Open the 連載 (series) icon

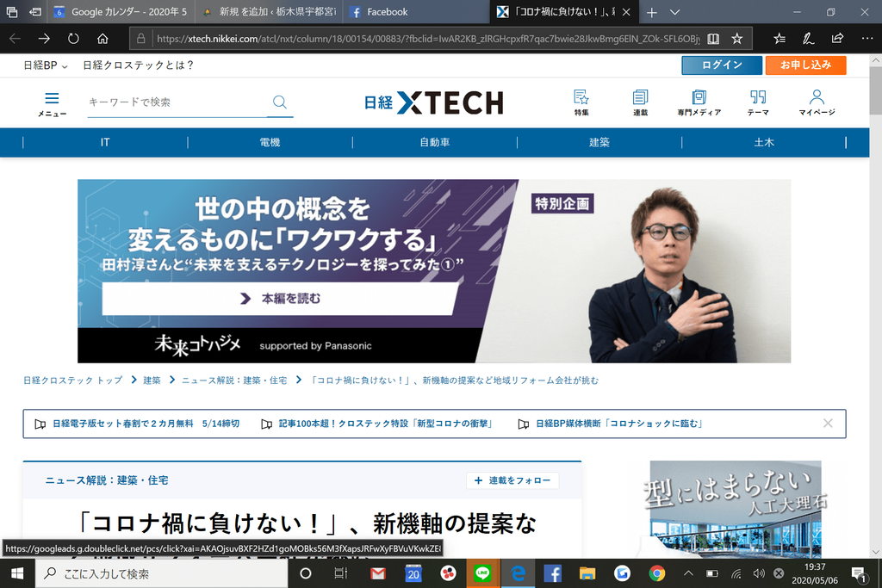coord(639,102)
